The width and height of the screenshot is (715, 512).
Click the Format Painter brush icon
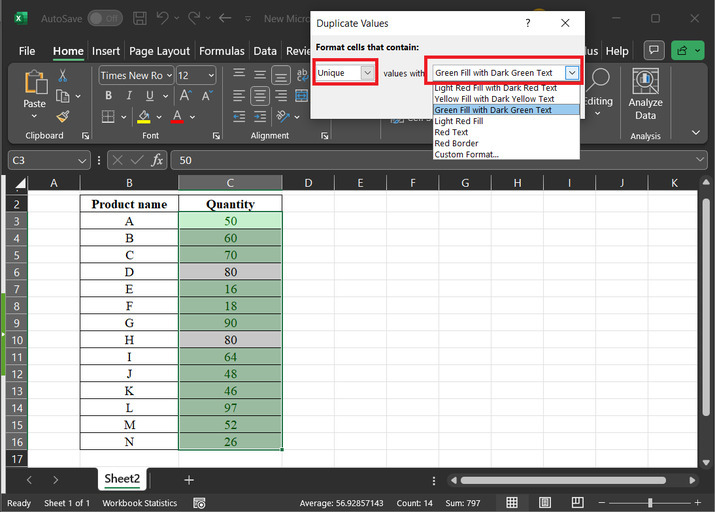(62, 117)
